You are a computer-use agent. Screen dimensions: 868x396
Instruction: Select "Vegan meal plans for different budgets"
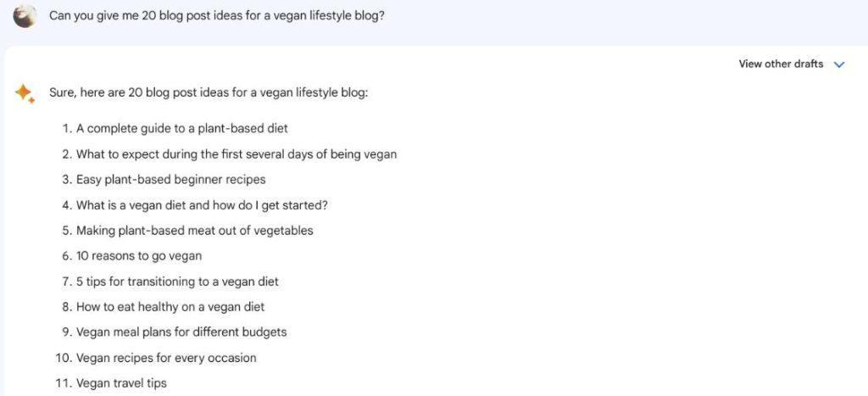(x=181, y=332)
